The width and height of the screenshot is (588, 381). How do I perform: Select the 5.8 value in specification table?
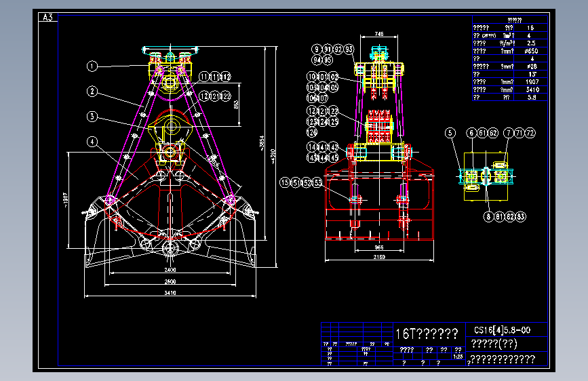pyautogui.click(x=532, y=98)
